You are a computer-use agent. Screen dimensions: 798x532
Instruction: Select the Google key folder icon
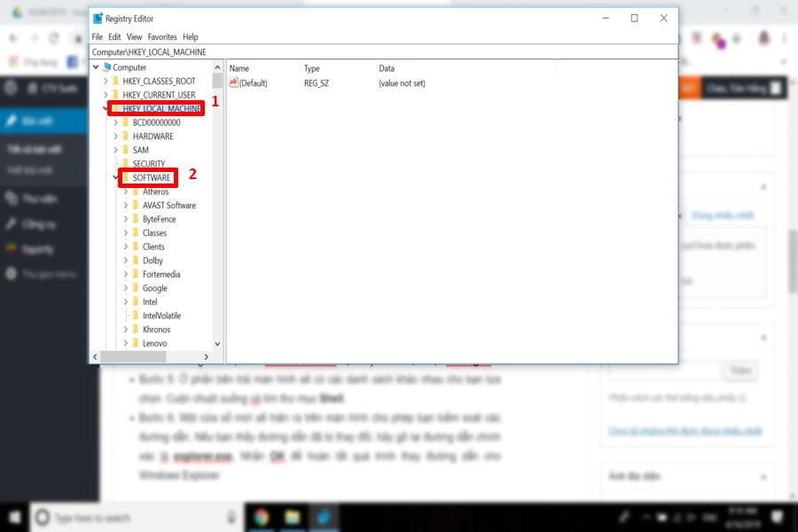click(x=135, y=288)
